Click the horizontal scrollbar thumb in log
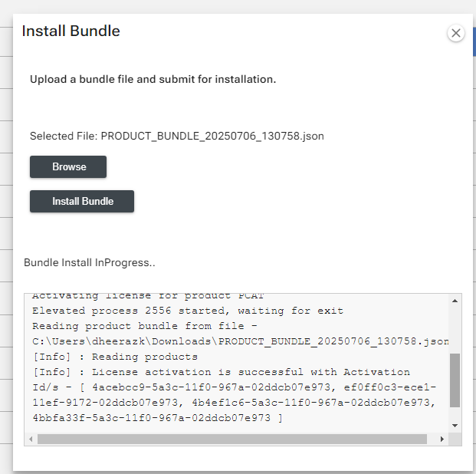Screen dimensions: 476x474 coord(231,439)
